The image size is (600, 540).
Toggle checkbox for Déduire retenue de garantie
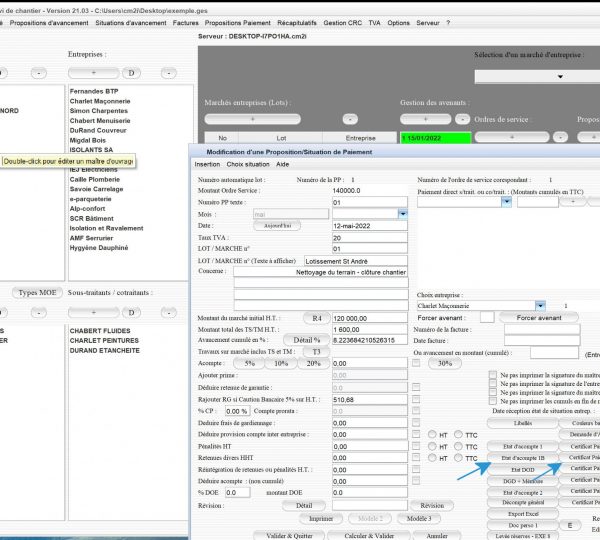click(x=416, y=387)
